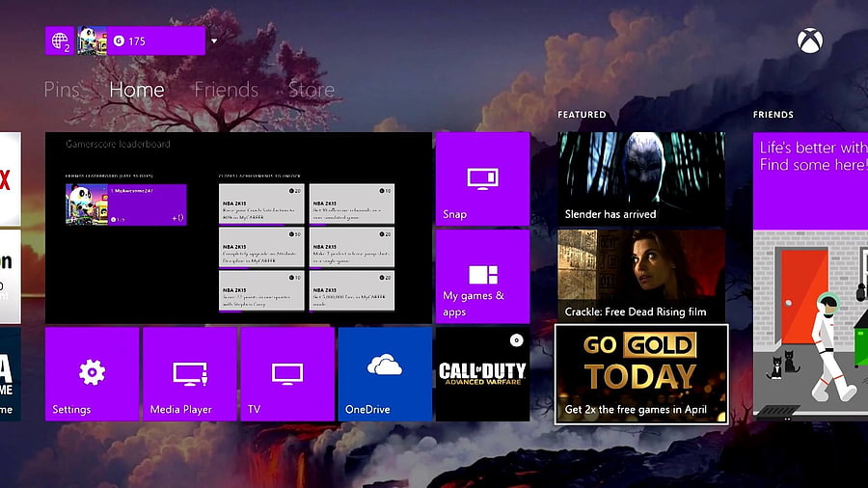Open Crackle Free Dead Rising film tile
This screenshot has height=488, width=868.
[641, 276]
